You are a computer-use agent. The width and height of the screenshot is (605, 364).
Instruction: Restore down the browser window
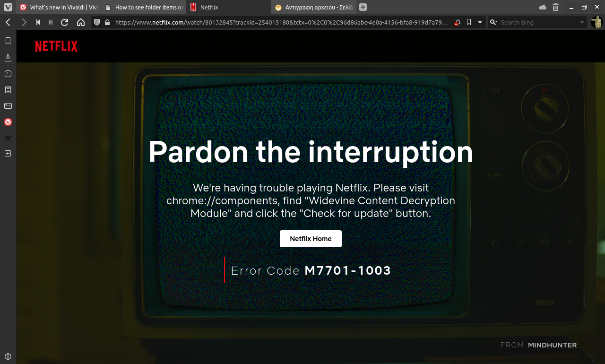pyautogui.click(x=584, y=7)
